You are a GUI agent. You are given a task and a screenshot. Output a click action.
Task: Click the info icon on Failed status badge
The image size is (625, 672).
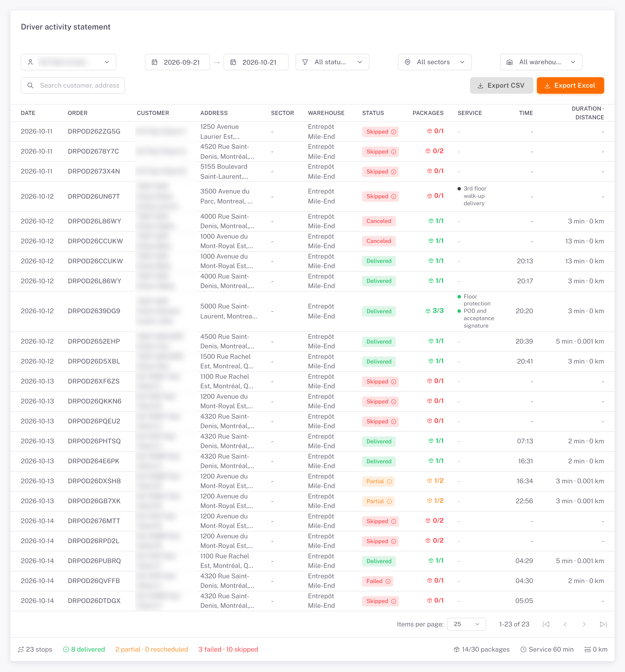tap(388, 581)
